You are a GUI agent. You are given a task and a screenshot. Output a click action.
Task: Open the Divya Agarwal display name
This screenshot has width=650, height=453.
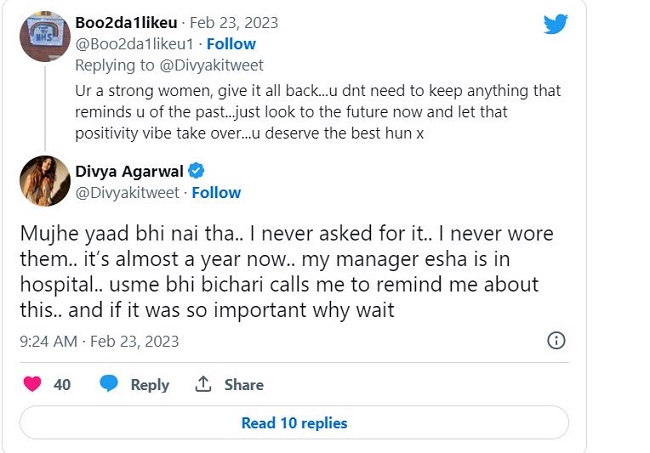click(130, 170)
